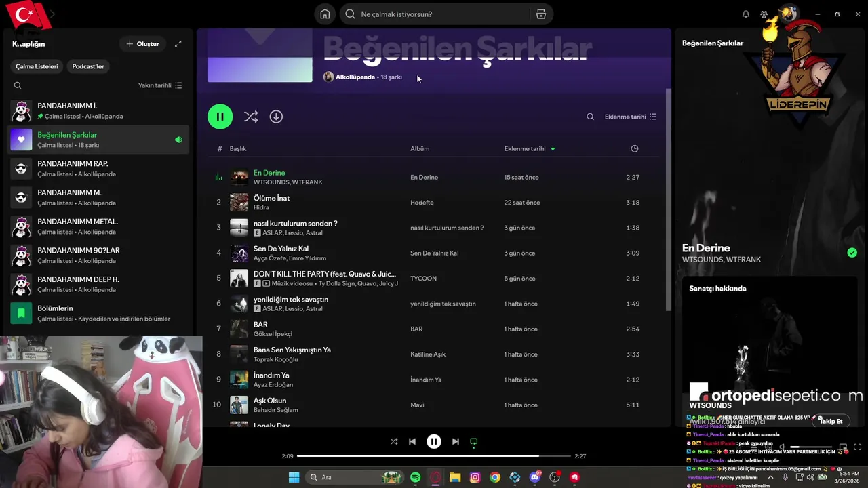This screenshot has height=488, width=868.
Task: Open Instagram from the taskbar
Action: tap(475, 477)
